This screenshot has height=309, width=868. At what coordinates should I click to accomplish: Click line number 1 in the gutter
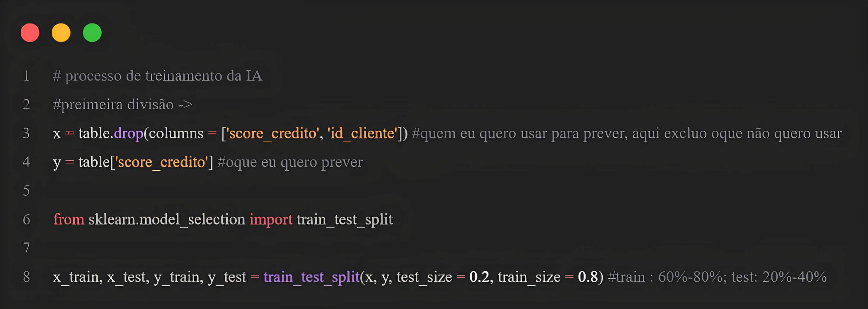point(26,76)
